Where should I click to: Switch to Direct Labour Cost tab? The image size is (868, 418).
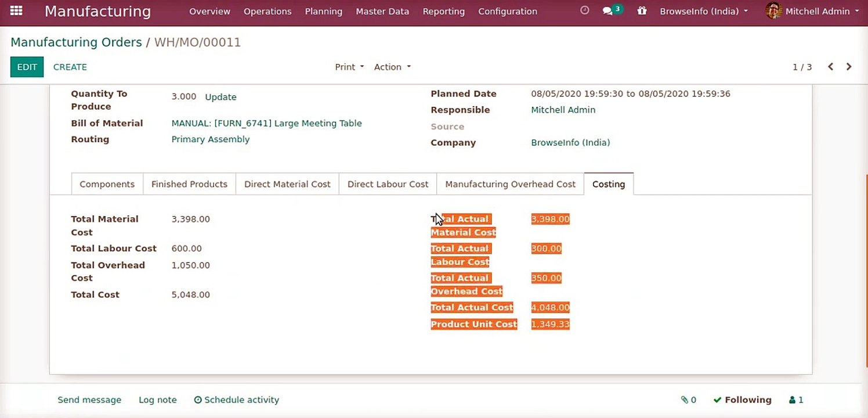coord(388,184)
